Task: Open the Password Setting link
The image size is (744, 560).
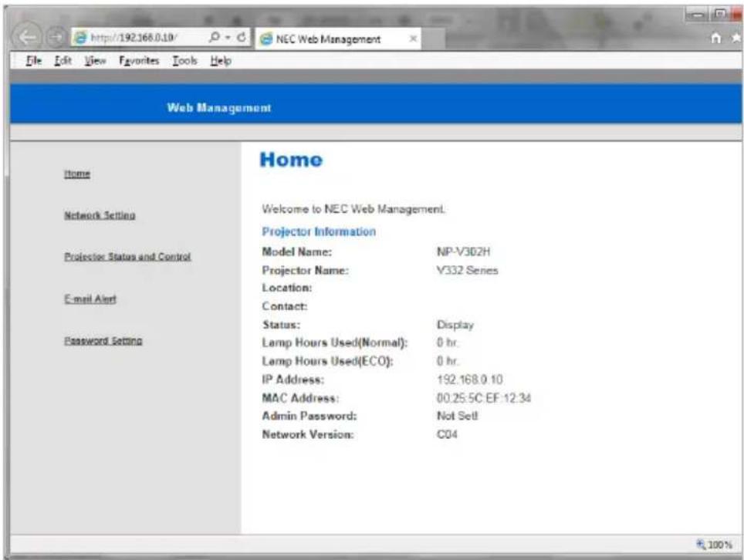Action: tap(103, 340)
